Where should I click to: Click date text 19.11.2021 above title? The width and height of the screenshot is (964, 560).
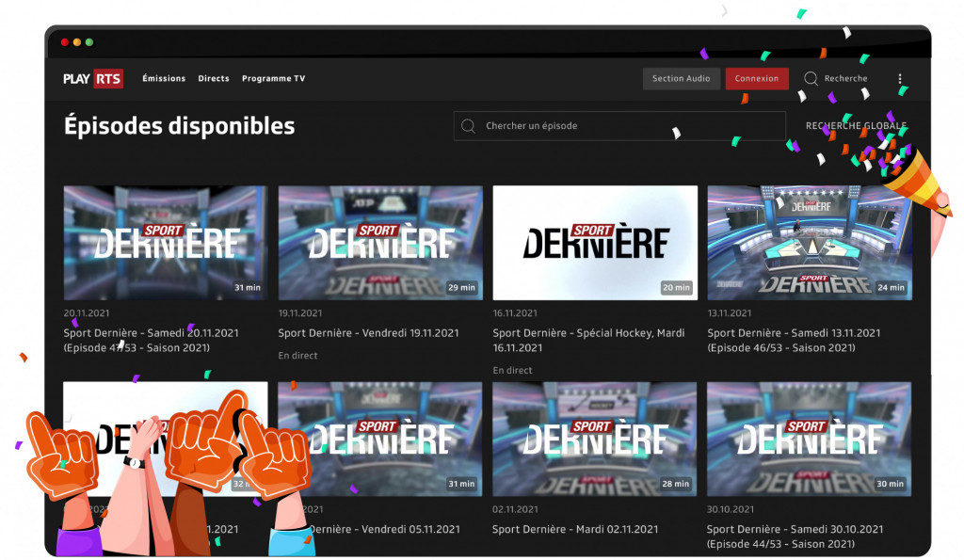(x=300, y=313)
